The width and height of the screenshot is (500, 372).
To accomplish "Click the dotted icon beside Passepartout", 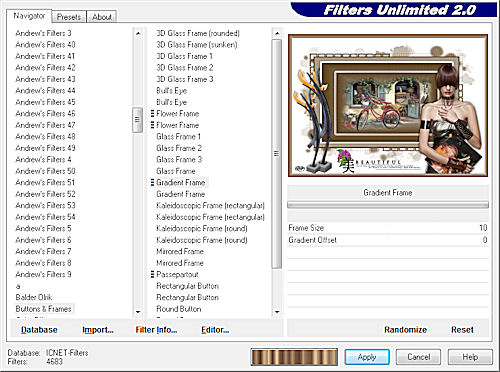I will [x=152, y=275].
